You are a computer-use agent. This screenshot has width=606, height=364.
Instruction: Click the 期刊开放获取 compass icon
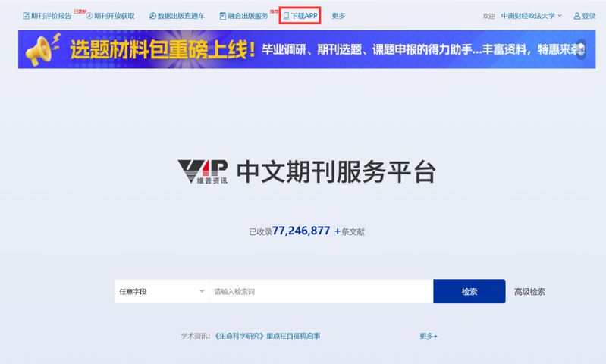(89, 16)
